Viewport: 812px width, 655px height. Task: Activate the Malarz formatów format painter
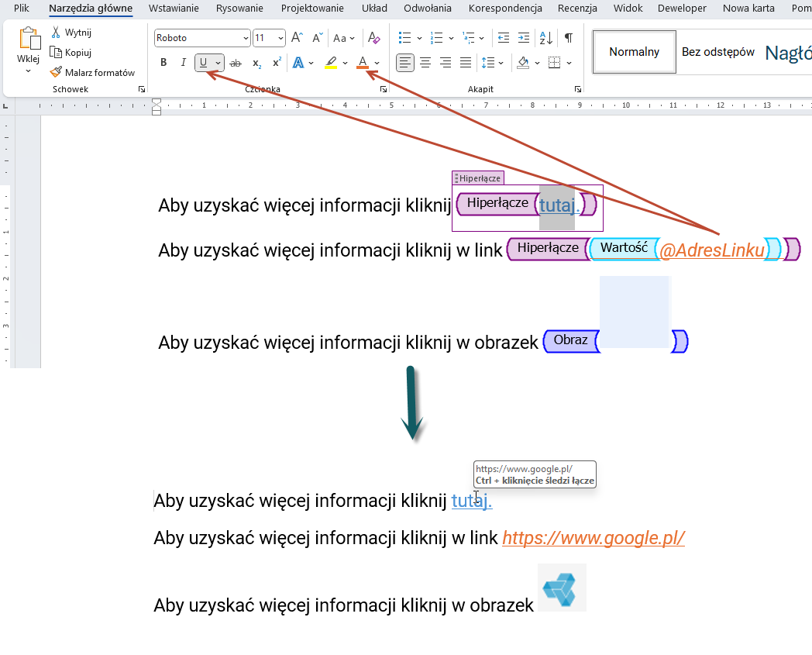92,73
